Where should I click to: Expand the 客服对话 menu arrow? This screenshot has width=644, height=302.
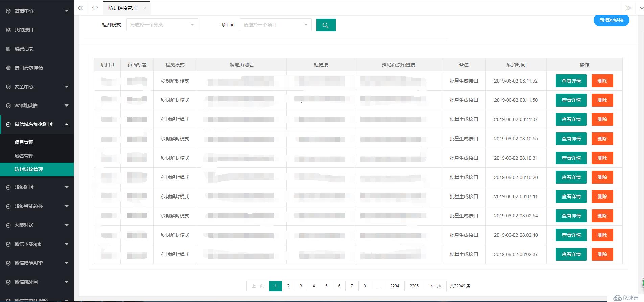pyautogui.click(x=67, y=225)
